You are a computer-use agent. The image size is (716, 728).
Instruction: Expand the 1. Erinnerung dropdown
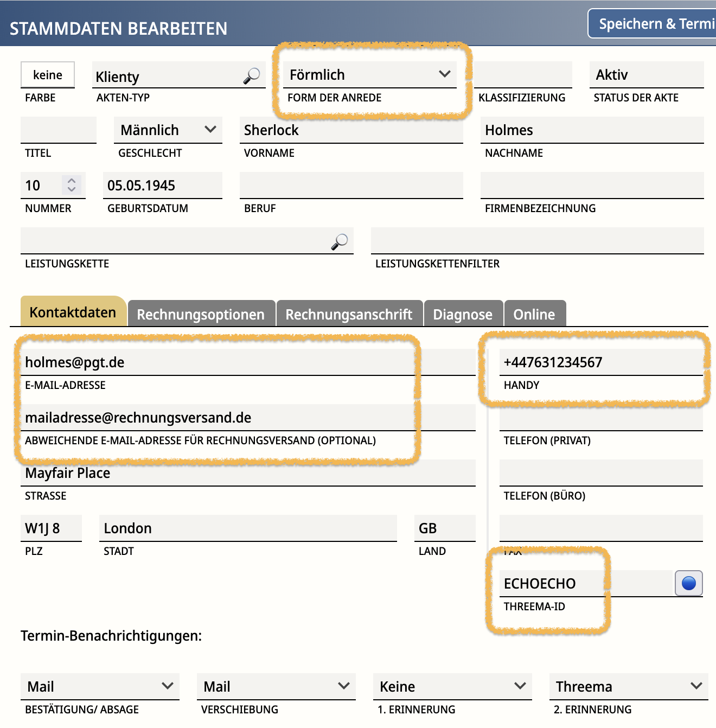(452, 686)
